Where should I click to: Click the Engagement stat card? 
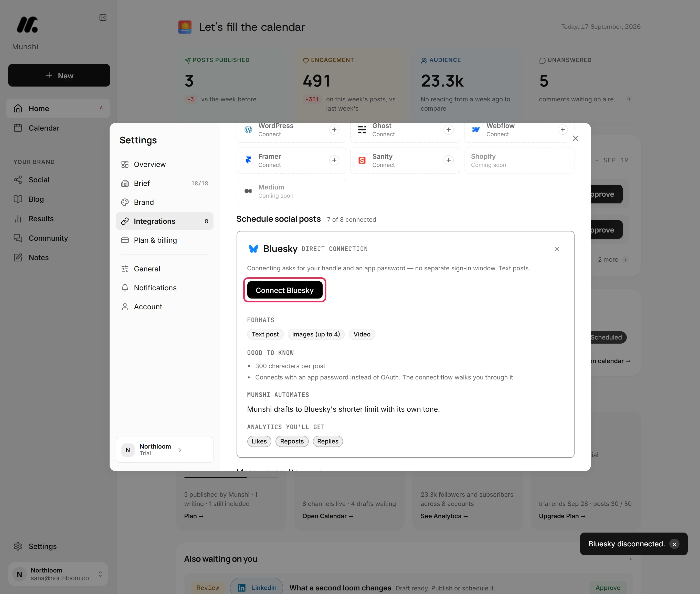pos(349,86)
